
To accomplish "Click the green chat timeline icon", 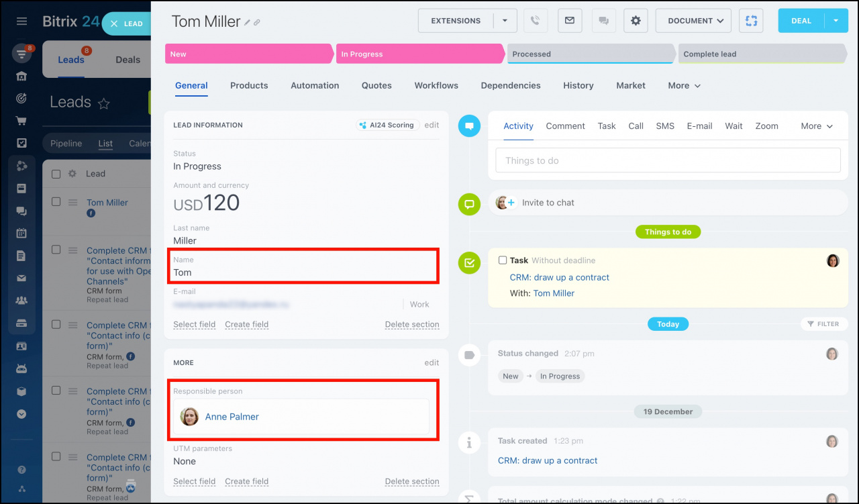I will 469,204.
